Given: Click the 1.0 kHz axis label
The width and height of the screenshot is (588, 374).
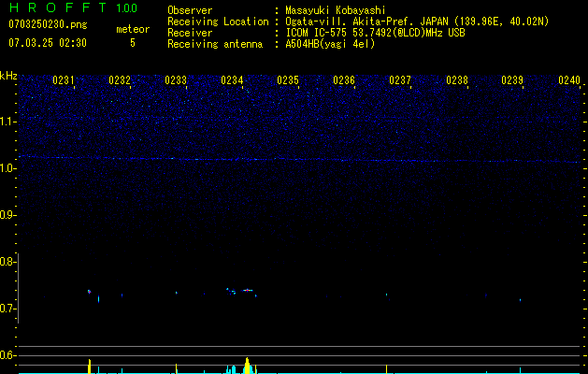Looking at the screenshot, I should [x=7, y=168].
